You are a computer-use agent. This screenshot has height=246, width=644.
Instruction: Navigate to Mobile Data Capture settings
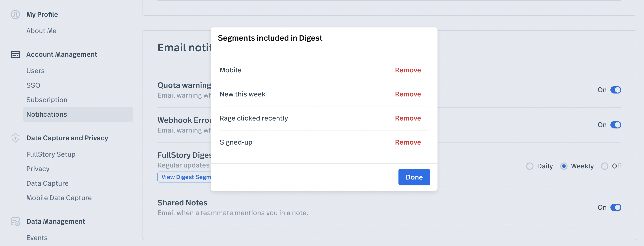[x=59, y=198]
